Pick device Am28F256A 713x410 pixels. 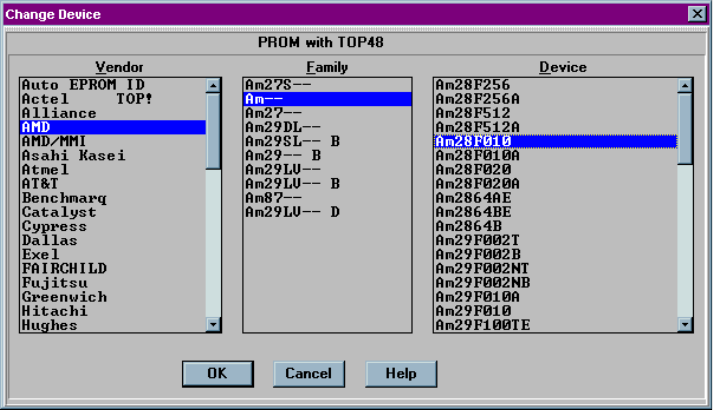coord(556,99)
